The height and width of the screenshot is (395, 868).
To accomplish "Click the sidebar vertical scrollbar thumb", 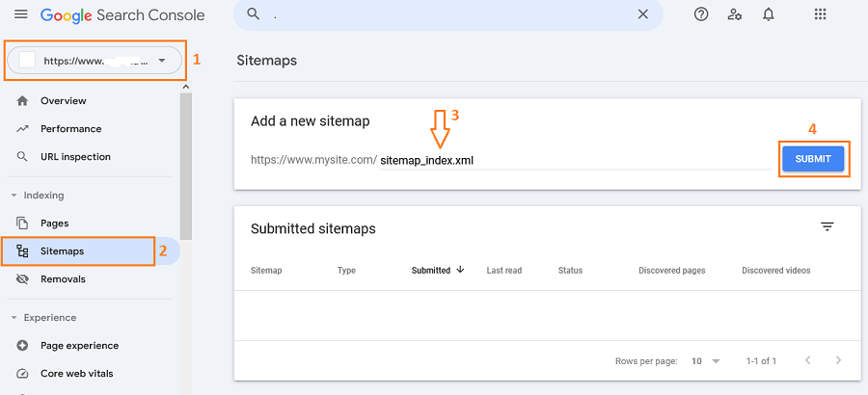I will (186, 166).
